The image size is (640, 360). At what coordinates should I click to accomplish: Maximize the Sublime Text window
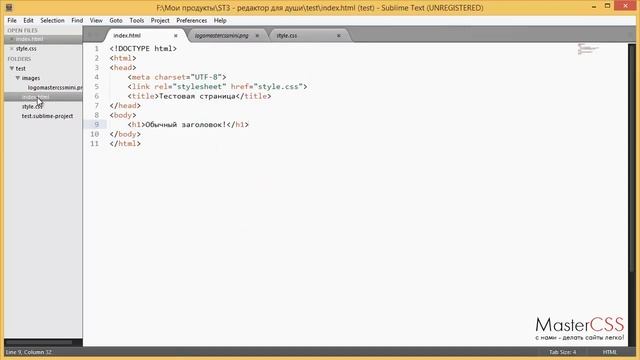(x=607, y=6)
